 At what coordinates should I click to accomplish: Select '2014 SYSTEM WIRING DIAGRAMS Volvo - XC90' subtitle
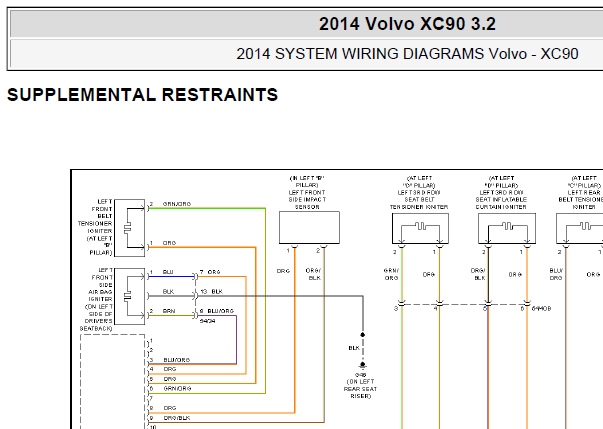coord(407,54)
